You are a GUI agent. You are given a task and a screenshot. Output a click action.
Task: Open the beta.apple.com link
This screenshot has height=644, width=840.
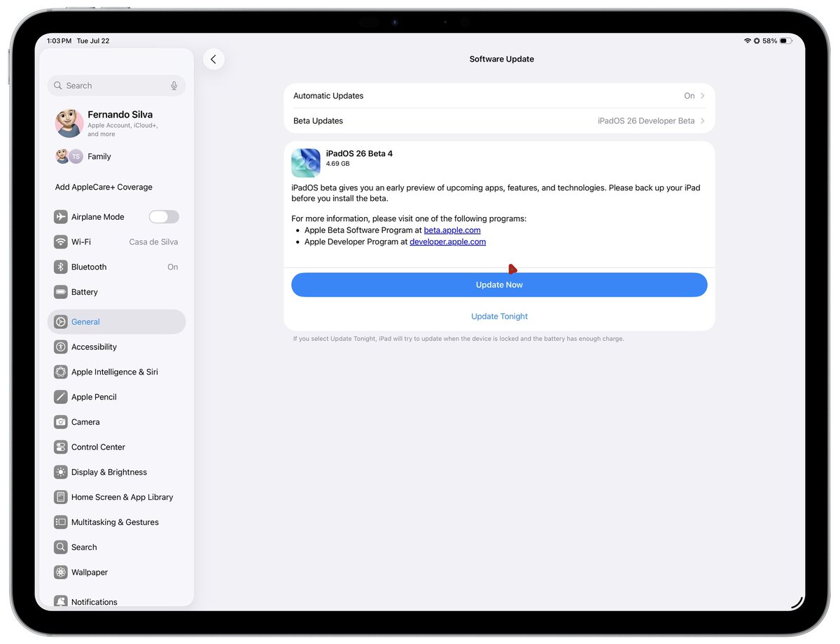point(452,230)
